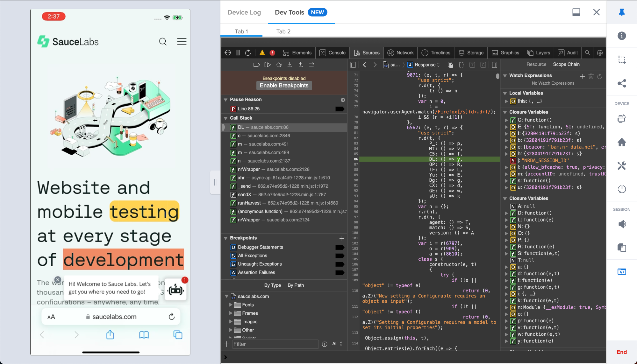Switch to Device Log tab
The height and width of the screenshot is (364, 637).
point(244,12)
